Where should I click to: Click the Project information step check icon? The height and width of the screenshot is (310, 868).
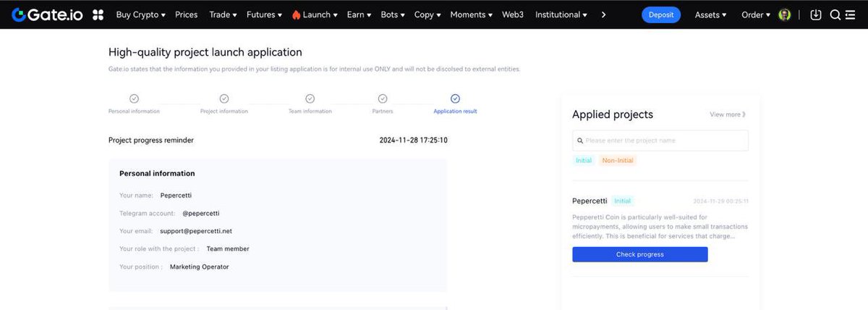224,99
